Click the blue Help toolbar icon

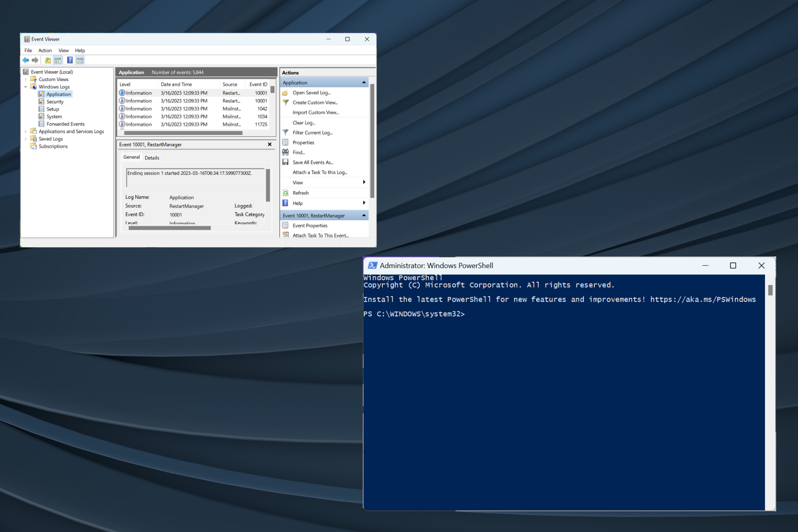pos(70,60)
